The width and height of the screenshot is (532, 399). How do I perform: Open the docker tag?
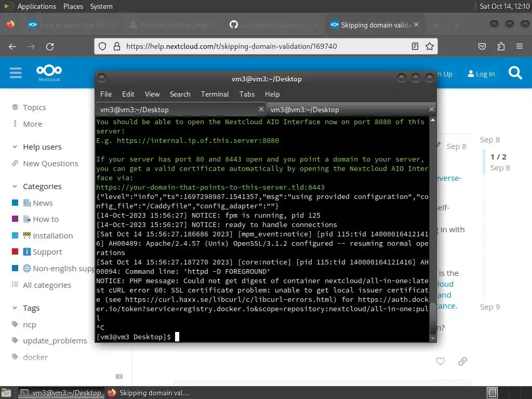[x=35, y=357]
